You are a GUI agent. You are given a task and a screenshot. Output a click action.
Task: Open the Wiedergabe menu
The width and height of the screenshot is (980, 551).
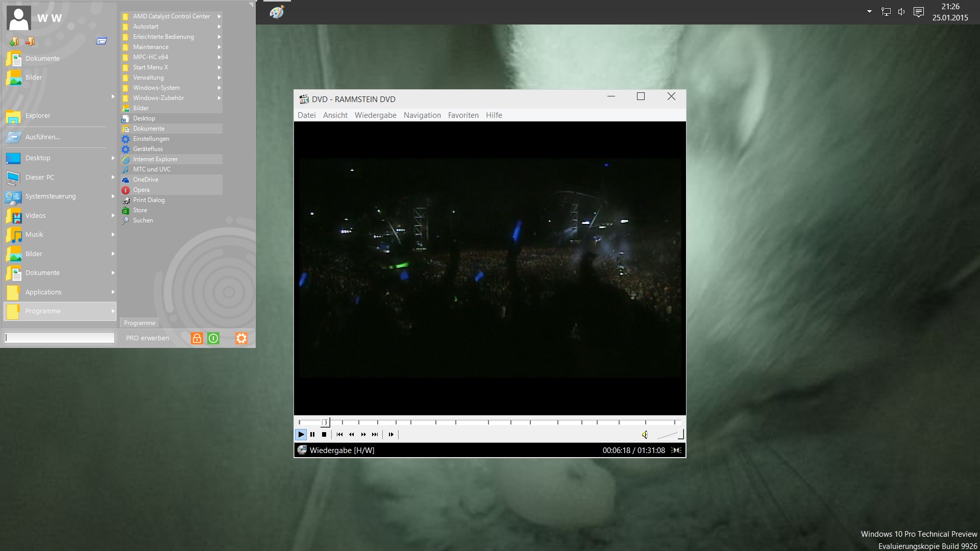click(x=375, y=115)
